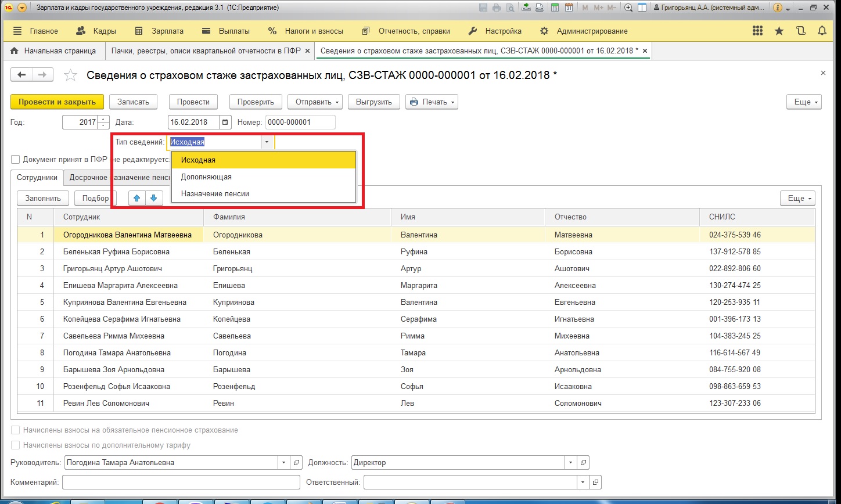The height and width of the screenshot is (504, 841).
Task: Select 'Дополняющая' from the dropdown list
Action: (x=206, y=177)
